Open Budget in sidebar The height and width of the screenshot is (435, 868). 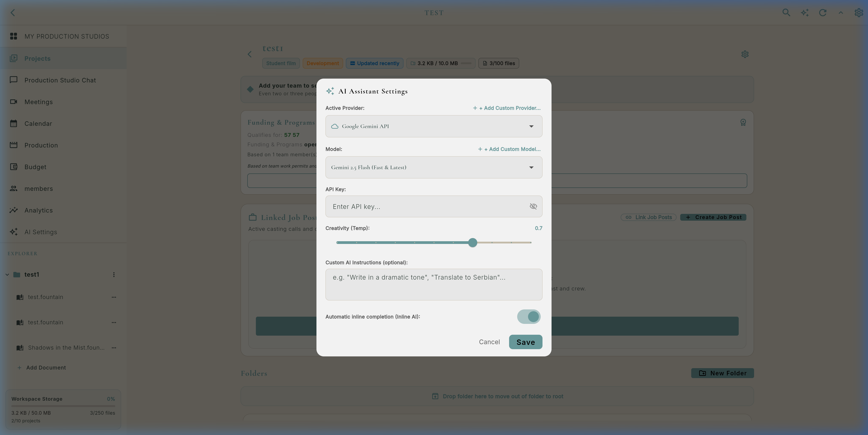(x=63, y=167)
